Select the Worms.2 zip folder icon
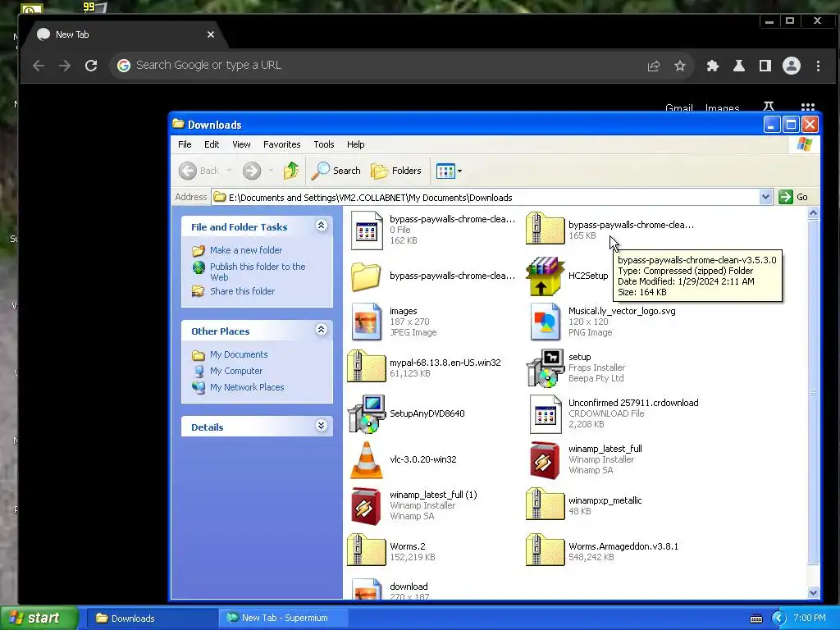 click(367, 550)
